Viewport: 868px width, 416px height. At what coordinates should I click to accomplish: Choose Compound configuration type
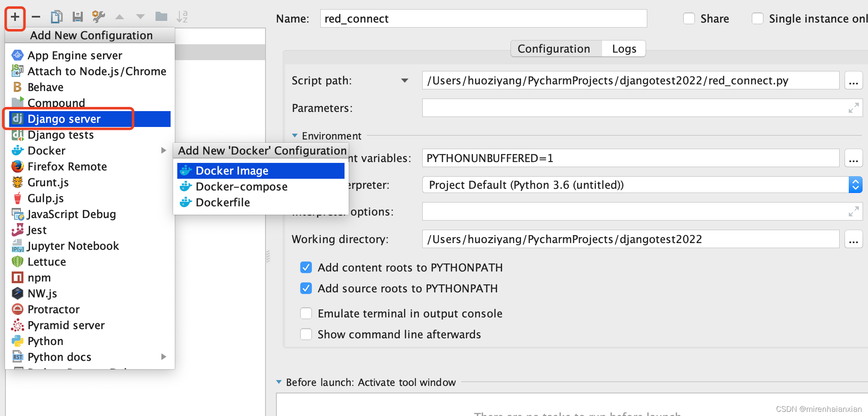point(89,103)
